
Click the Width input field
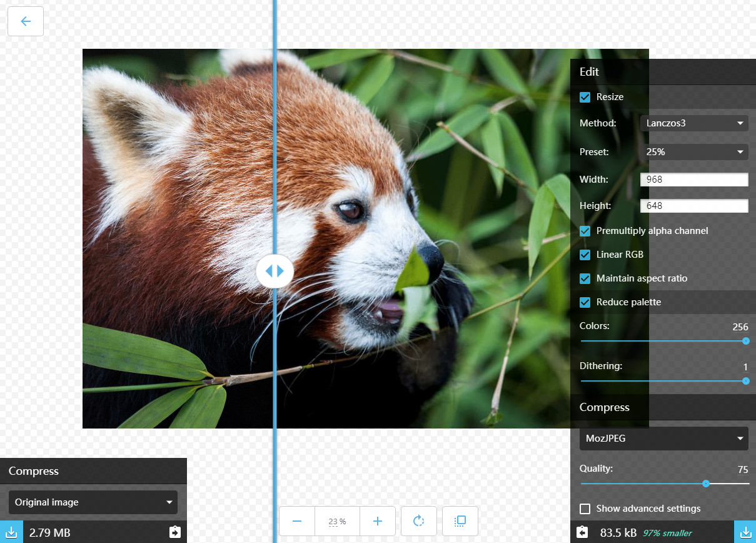694,180
